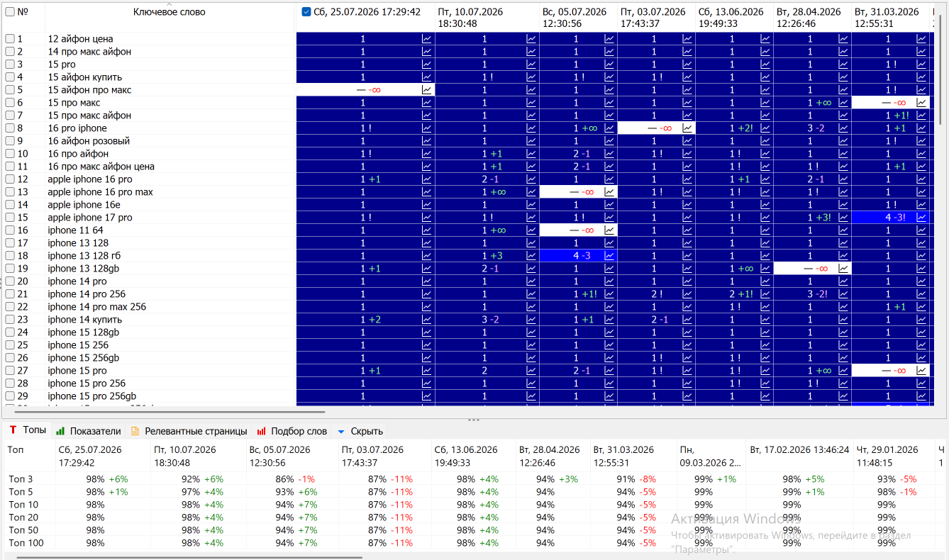Click the Пт, 10.07.2026 18:30:48 column header
This screenshot has height=560, width=949.
[487, 18]
